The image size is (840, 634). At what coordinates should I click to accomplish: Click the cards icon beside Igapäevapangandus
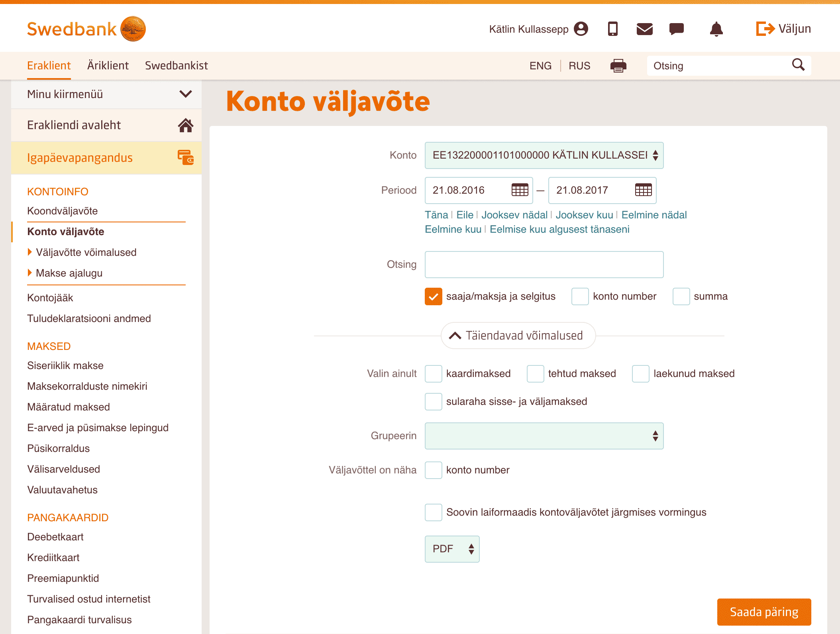tap(186, 157)
